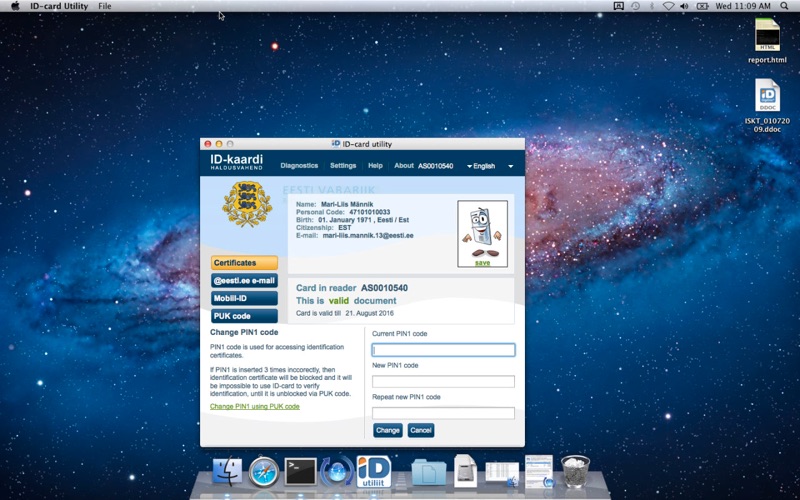The image size is (800, 500).
Task: Select report.html file on desktop
Action: (x=767, y=41)
